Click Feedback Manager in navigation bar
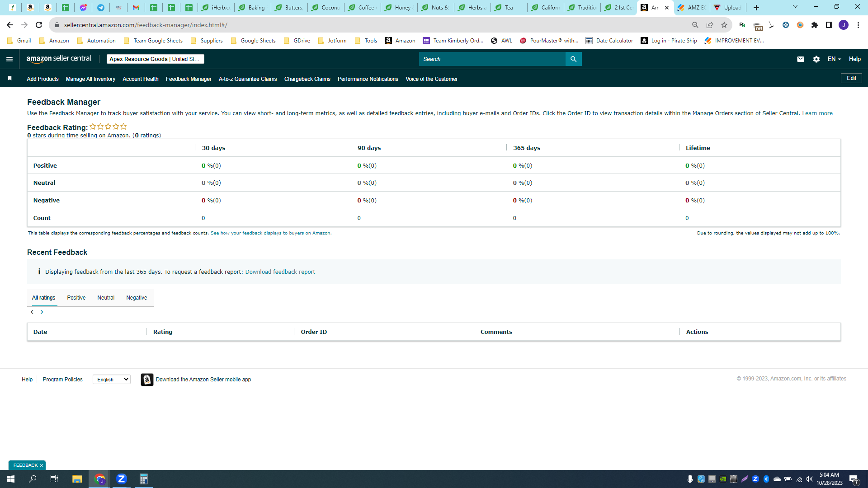Image resolution: width=868 pixels, height=488 pixels. tap(189, 79)
